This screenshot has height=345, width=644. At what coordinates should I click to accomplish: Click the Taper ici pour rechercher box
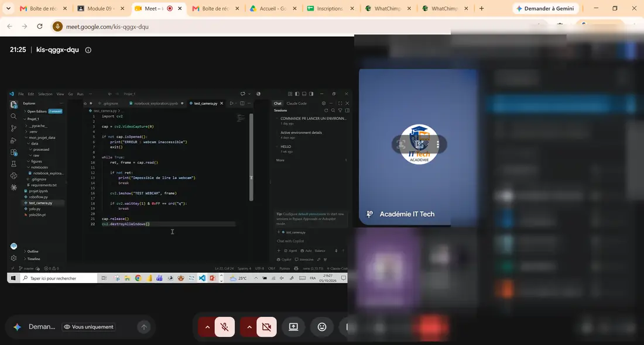point(58,278)
